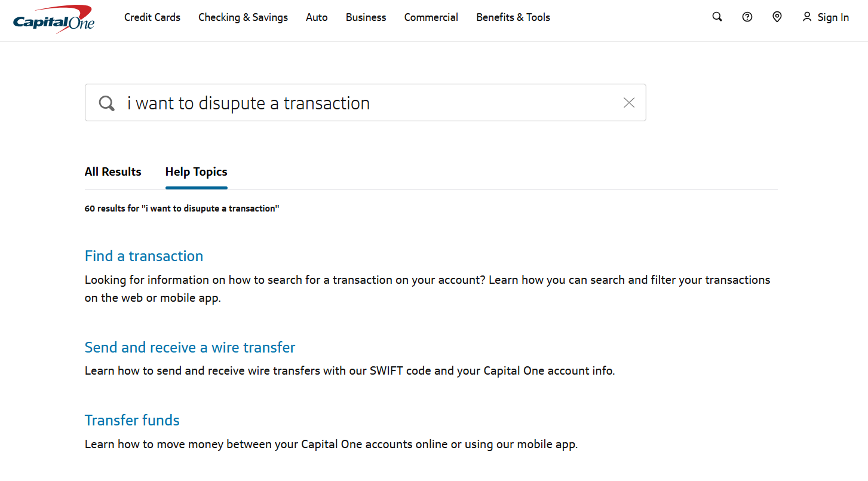This screenshot has width=868, height=481.
Task: Open the Find a transaction article
Action: [144, 256]
